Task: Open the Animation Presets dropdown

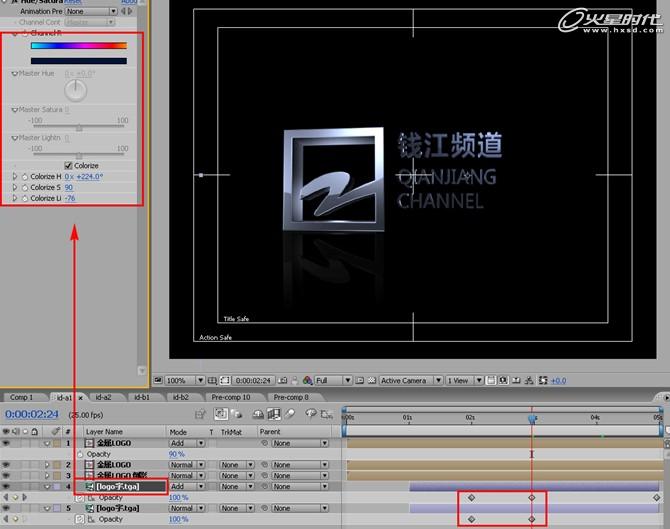Action: [x=91, y=12]
